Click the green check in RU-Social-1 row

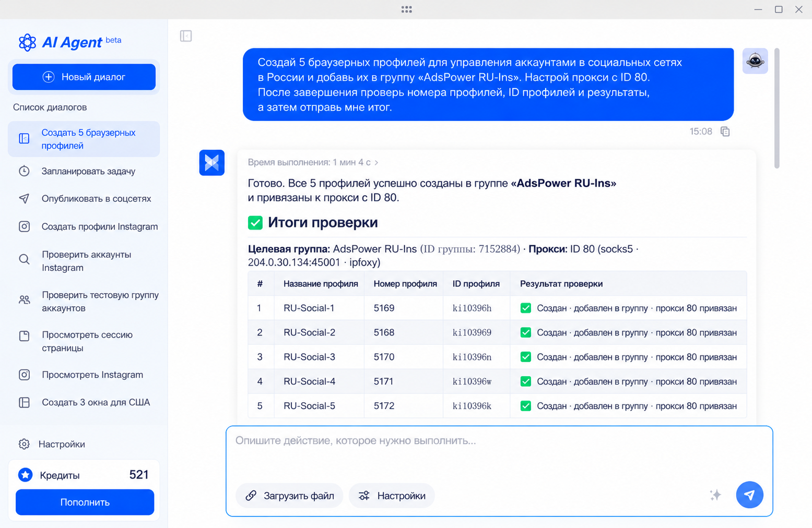[x=526, y=308]
